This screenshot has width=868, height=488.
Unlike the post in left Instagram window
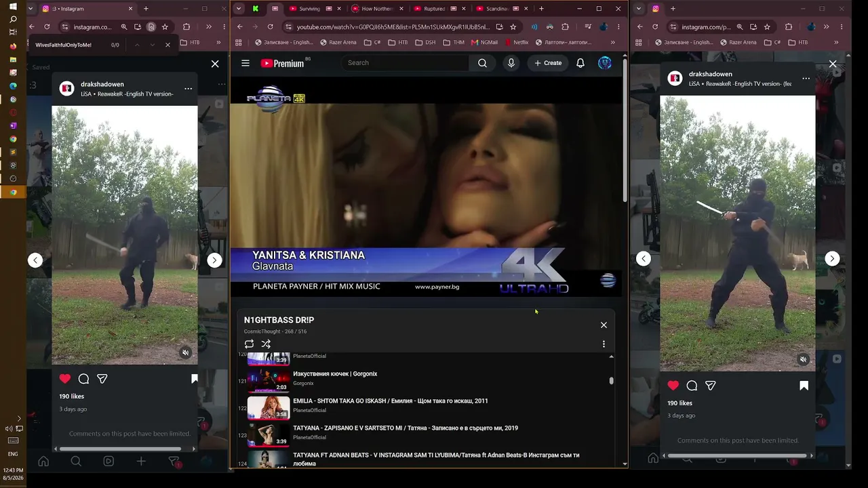pos(65,379)
